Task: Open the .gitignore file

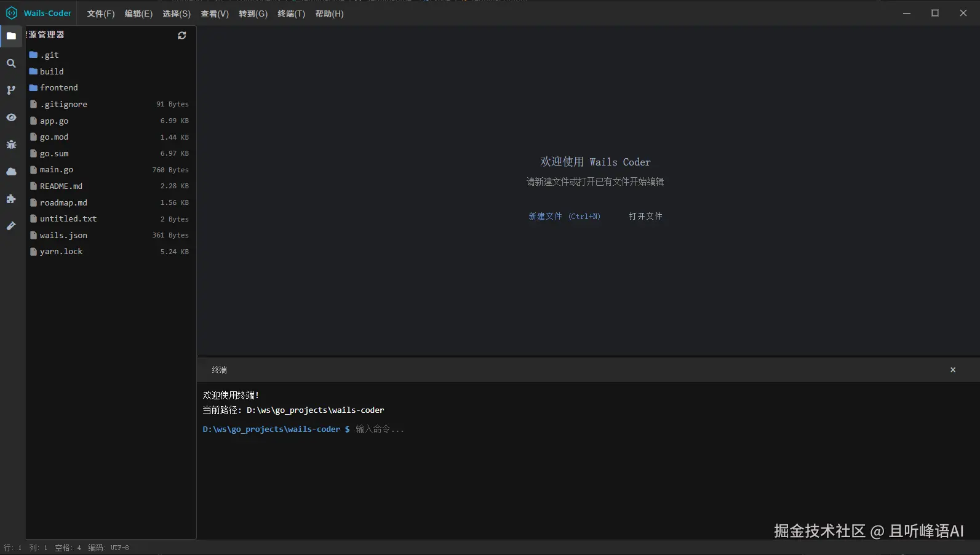Action: pos(111,105)
